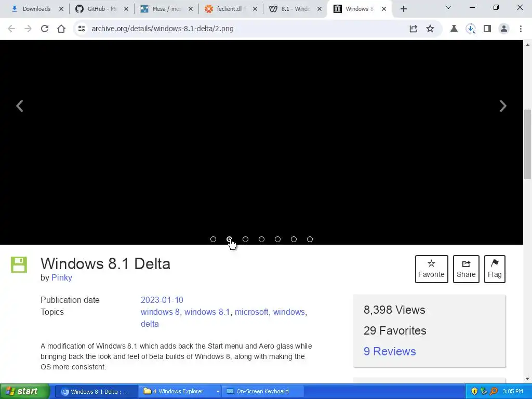
Task: Open the Chrome profile avatar
Action: coord(504,29)
